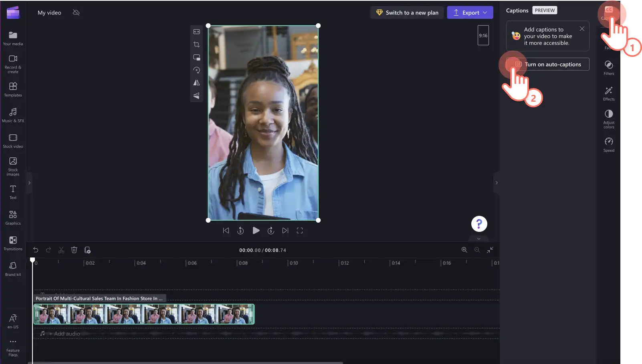
Task: Open en-US language settings
Action: pyautogui.click(x=13, y=321)
